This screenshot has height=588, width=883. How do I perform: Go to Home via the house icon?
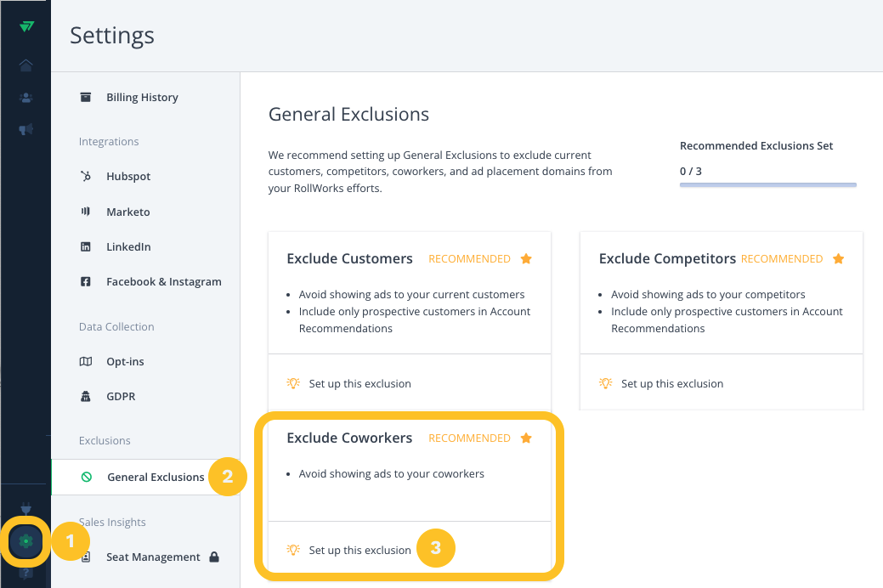[25, 65]
